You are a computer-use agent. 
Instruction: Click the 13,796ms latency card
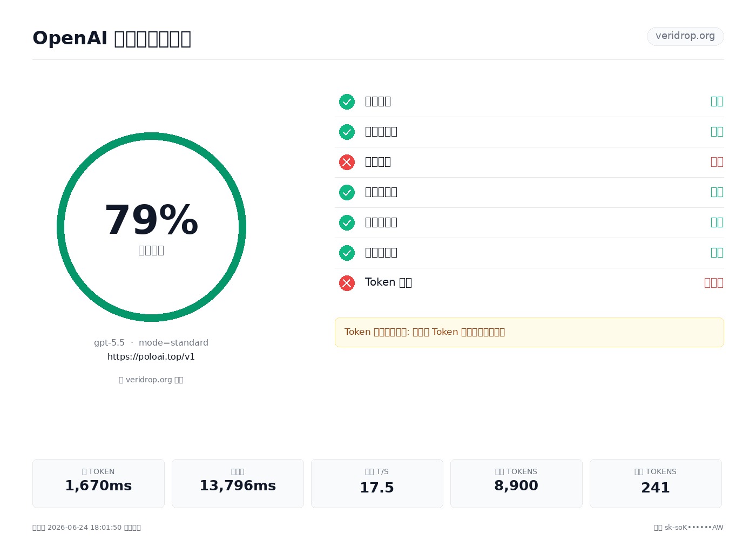click(x=238, y=483)
